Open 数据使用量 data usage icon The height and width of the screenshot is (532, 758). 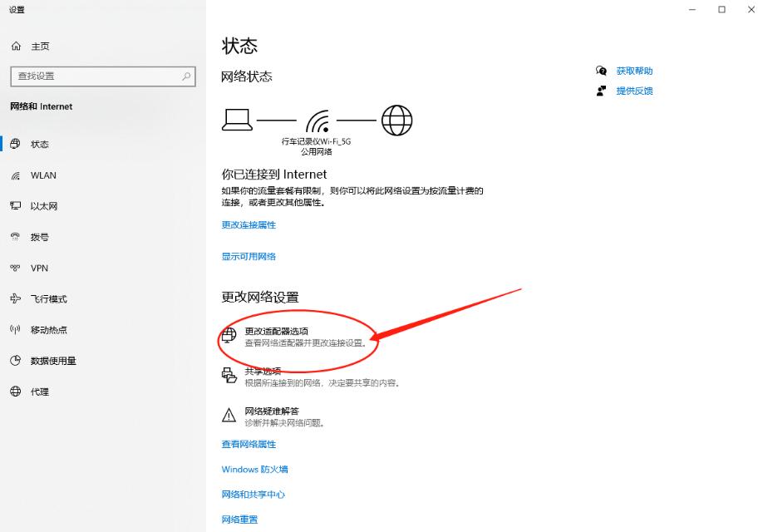[x=15, y=361]
